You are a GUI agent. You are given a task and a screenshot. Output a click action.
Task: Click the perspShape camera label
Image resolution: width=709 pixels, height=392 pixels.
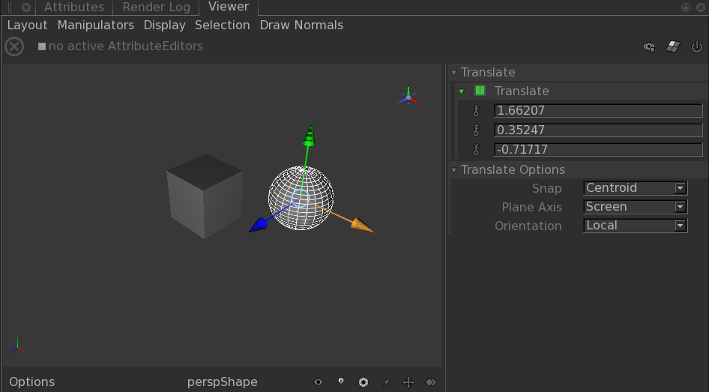click(x=222, y=382)
